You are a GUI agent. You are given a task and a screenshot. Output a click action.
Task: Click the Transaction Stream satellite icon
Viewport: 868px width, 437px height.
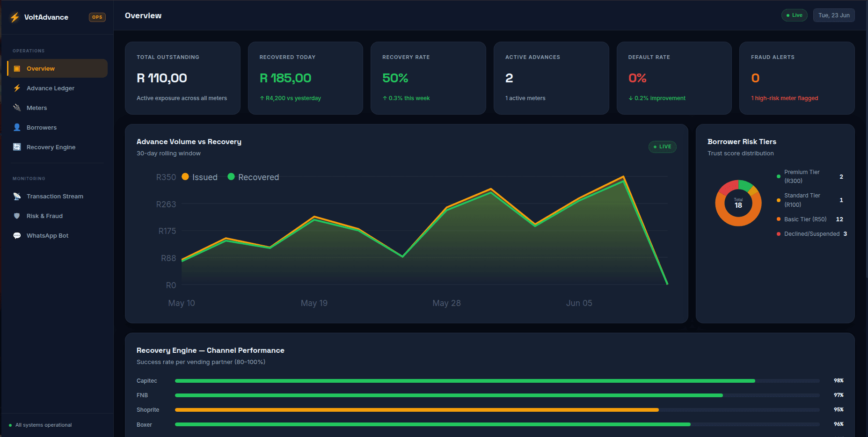(x=17, y=196)
